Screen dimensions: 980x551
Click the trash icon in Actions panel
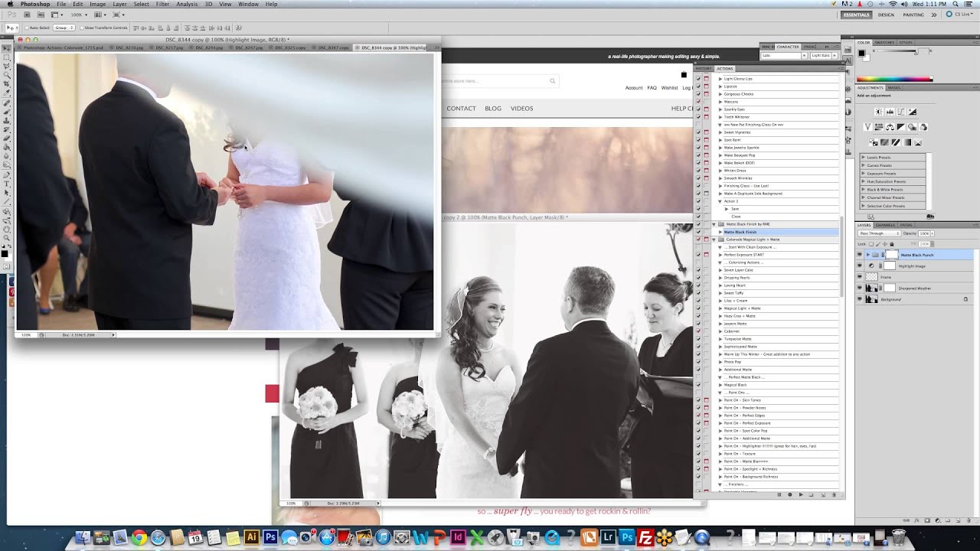coord(834,494)
